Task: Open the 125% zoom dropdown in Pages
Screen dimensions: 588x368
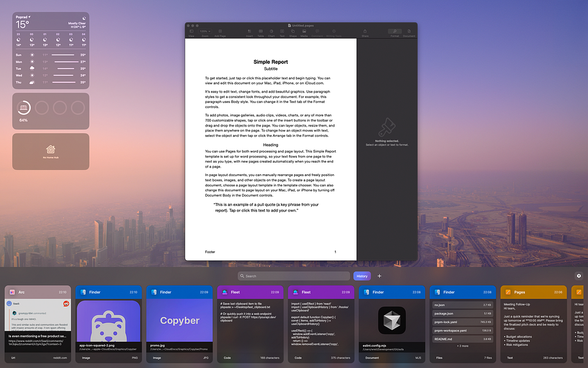Action: [x=205, y=31]
